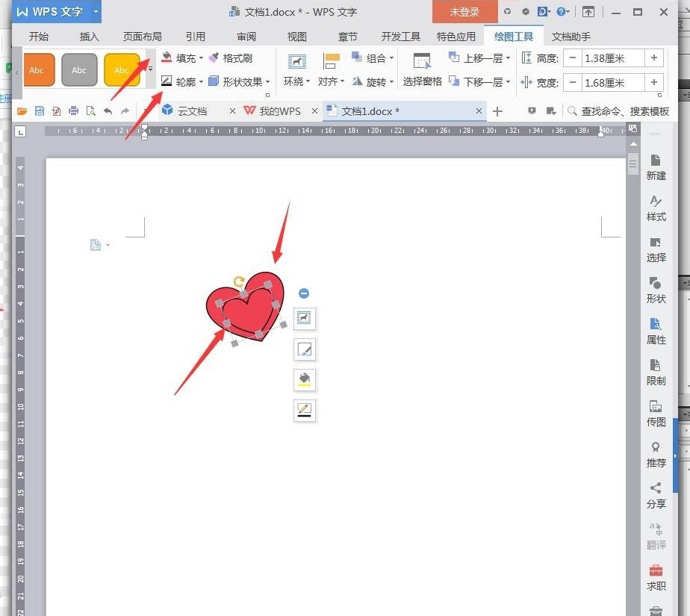
Task: Apply the yellow Abc shape style
Action: click(122, 69)
